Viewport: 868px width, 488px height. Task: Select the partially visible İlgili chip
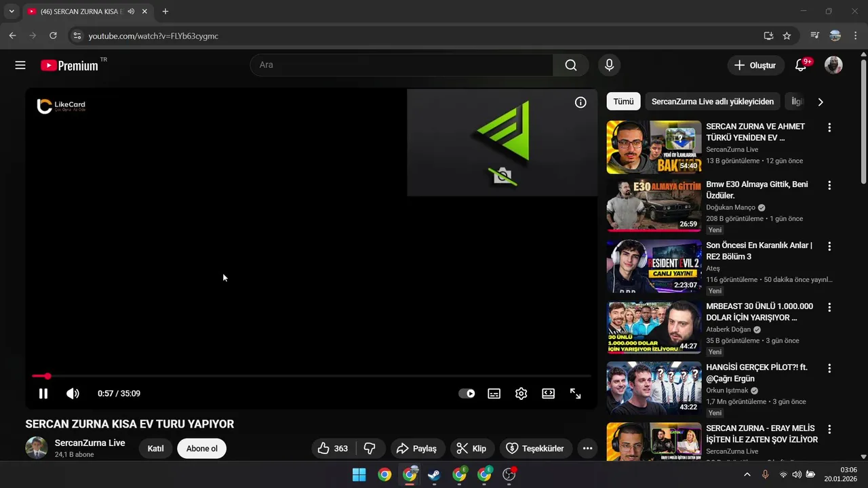click(797, 102)
